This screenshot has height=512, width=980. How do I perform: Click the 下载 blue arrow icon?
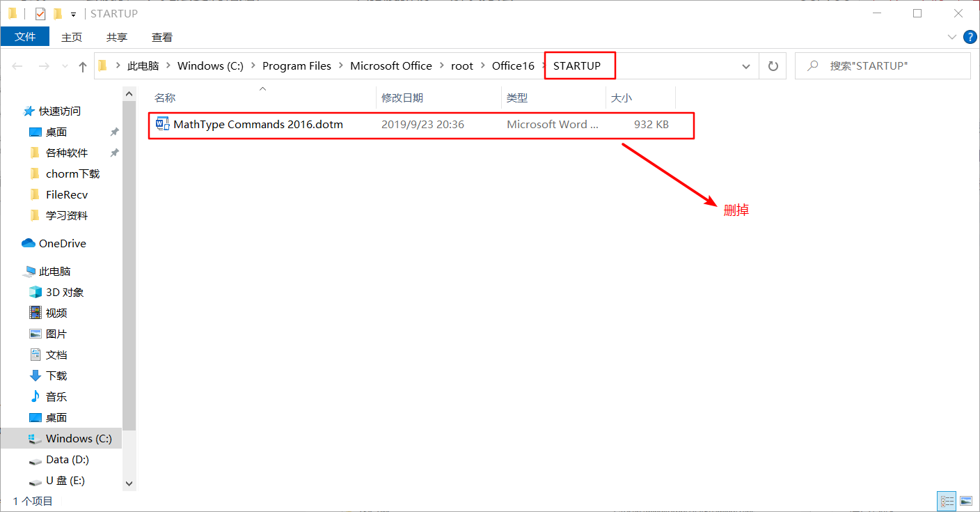click(x=35, y=375)
